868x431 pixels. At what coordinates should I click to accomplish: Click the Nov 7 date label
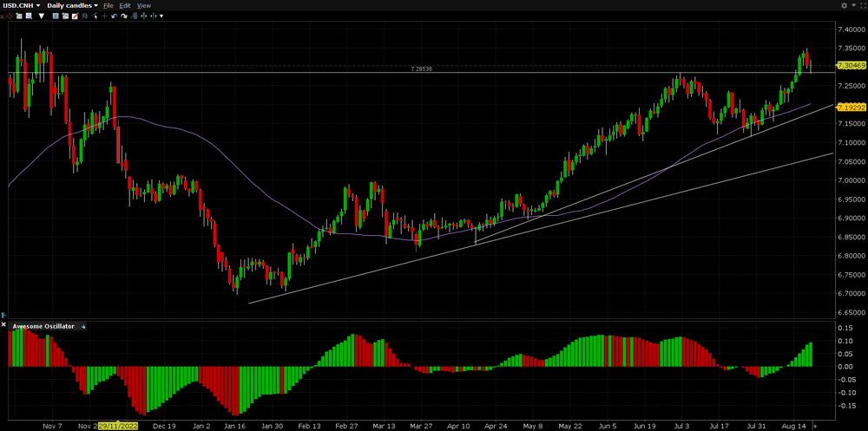tap(53, 427)
